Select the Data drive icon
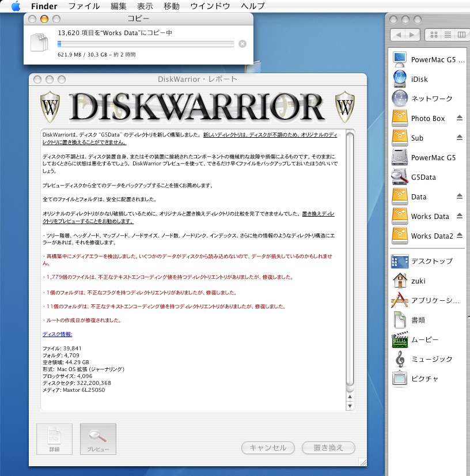 (400, 197)
